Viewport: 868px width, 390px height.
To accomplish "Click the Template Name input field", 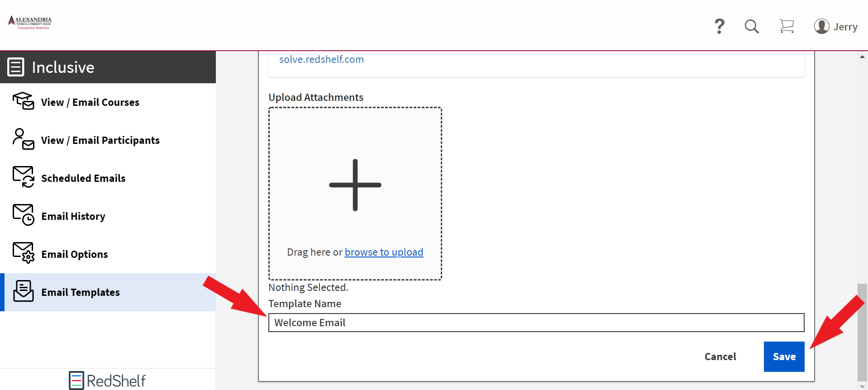I will (x=536, y=323).
